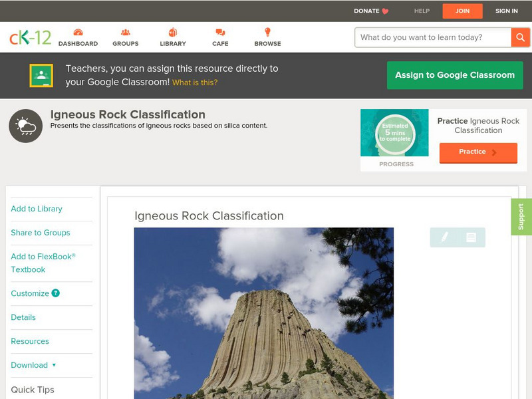Screen dimensions: 532x399
Task: Open the Groups icon in navigation
Action: click(125, 33)
